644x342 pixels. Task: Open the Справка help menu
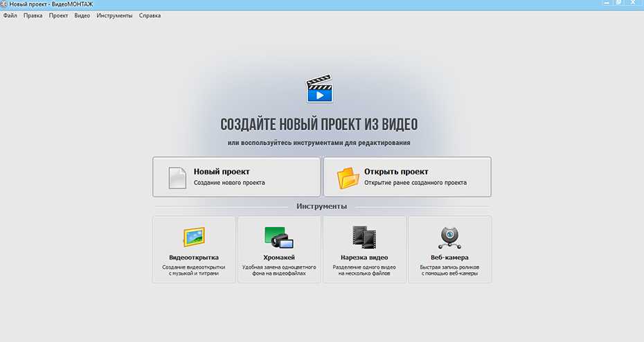click(x=150, y=15)
